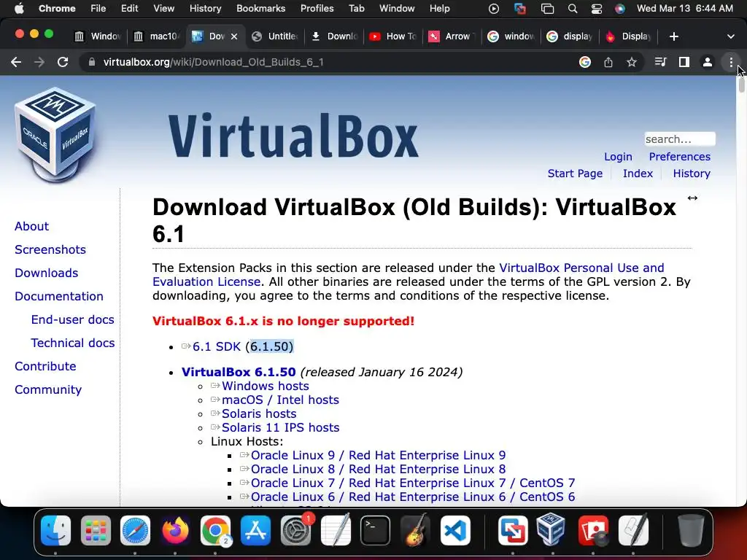This screenshot has width=747, height=560.
Task: Open TextEdit from the dock
Action: coord(336,531)
